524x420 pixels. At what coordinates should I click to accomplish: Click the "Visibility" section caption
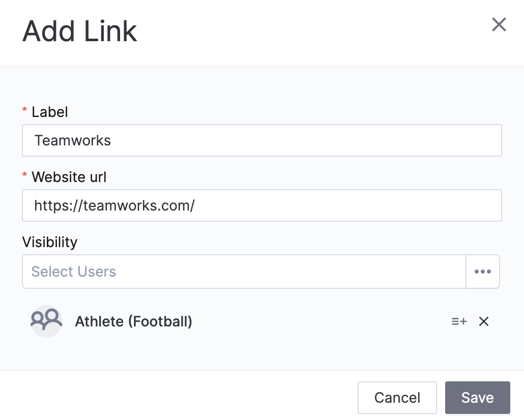pos(50,242)
